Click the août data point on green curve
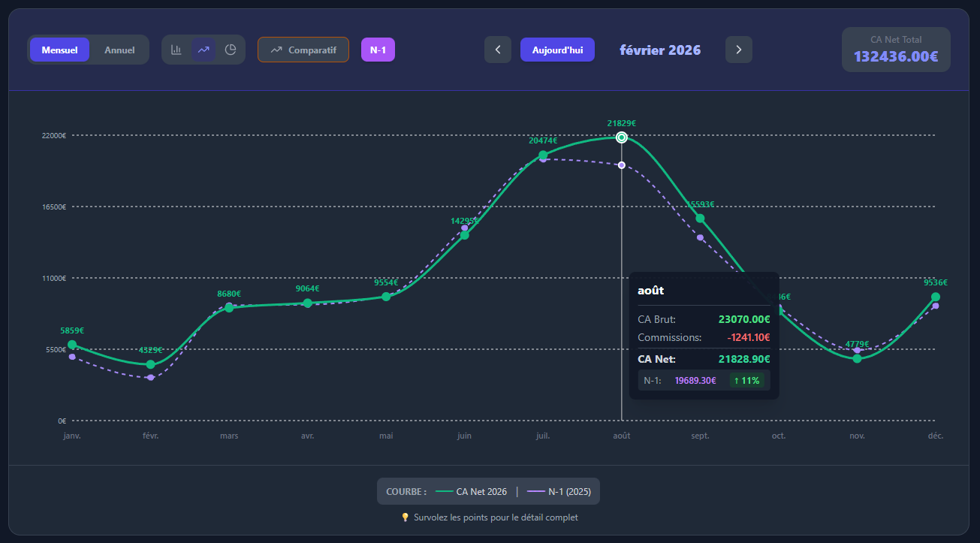Viewport: 980px width, 543px height. point(622,137)
